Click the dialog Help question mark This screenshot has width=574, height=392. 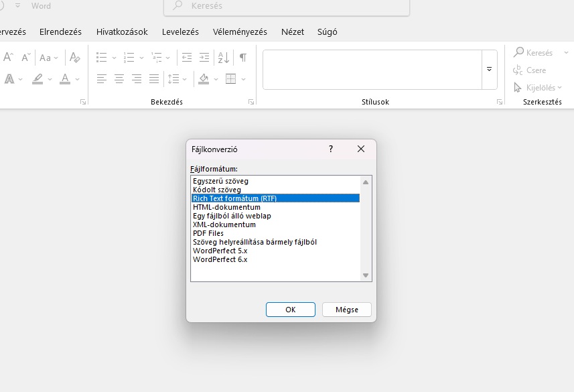(x=330, y=149)
